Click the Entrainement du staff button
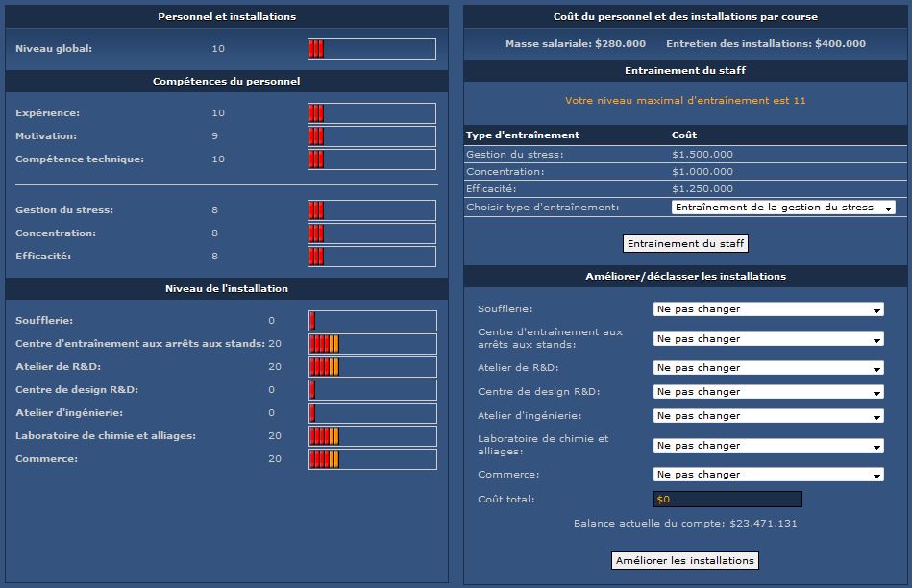The height and width of the screenshot is (588, 912). 685,244
